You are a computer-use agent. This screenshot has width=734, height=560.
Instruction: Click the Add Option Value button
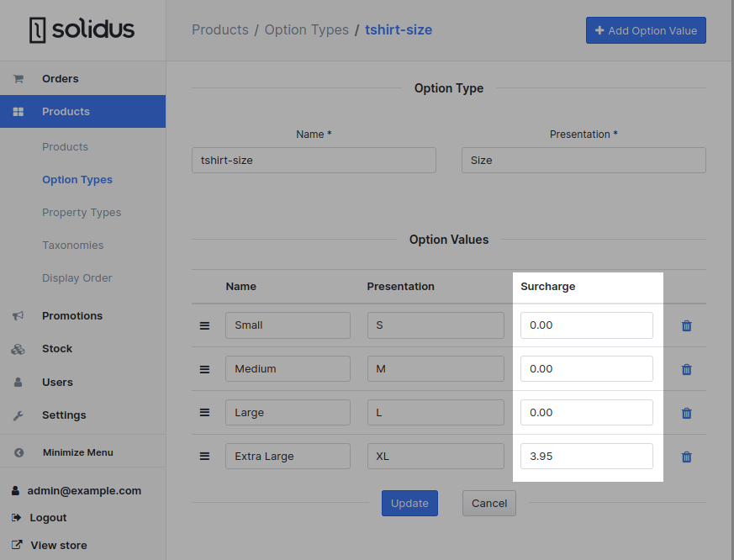(x=646, y=29)
